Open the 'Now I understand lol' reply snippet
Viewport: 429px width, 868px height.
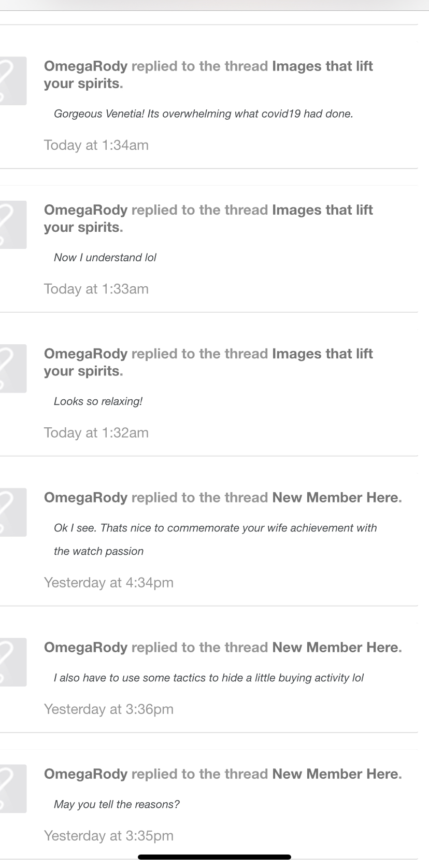(x=105, y=258)
